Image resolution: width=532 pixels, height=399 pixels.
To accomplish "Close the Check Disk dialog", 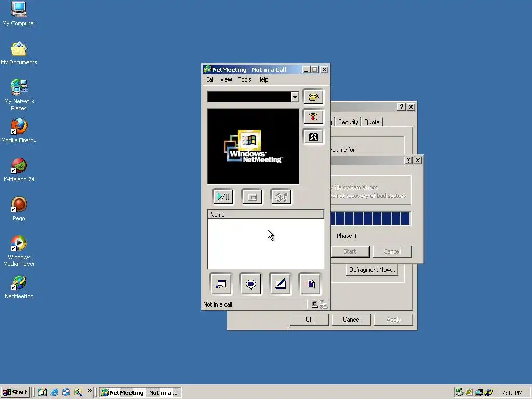I will (x=418, y=160).
